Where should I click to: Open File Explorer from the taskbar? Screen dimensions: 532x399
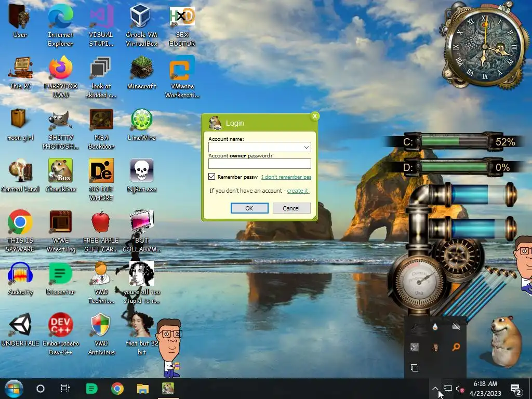[142, 389]
